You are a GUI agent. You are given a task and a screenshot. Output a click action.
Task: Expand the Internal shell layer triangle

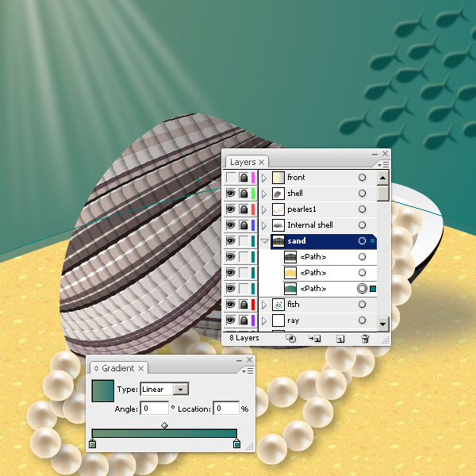tap(264, 225)
